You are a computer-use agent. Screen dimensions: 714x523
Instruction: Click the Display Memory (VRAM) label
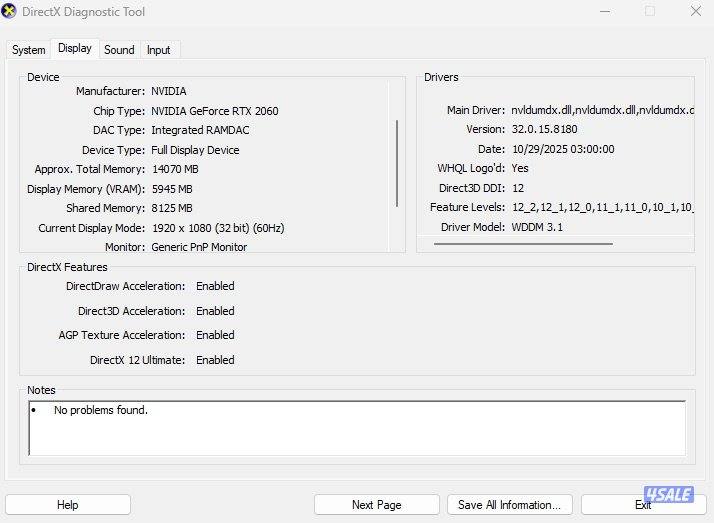click(86, 189)
